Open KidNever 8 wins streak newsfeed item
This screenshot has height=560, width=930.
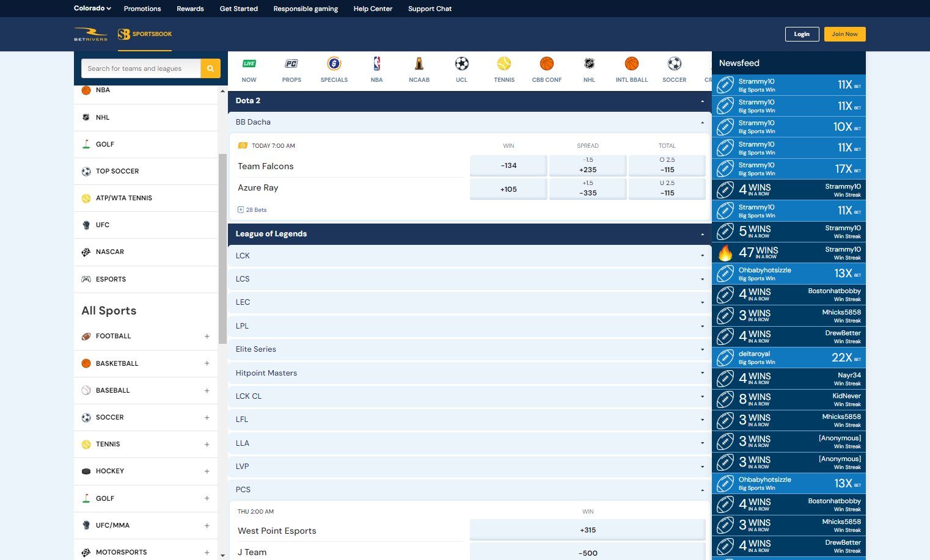[789, 399]
